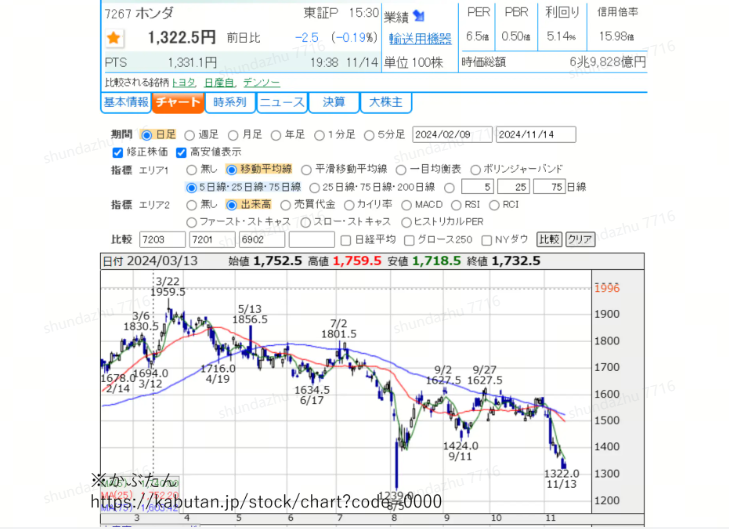Screen dimensions: 729x529
Task: Follow the 日産自 comparison link
Action: click(219, 83)
